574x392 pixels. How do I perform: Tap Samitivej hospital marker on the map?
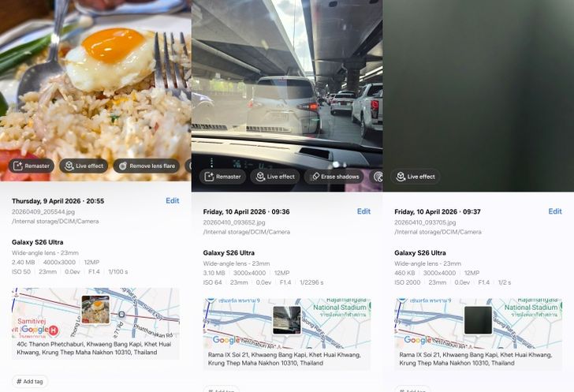click(54, 330)
